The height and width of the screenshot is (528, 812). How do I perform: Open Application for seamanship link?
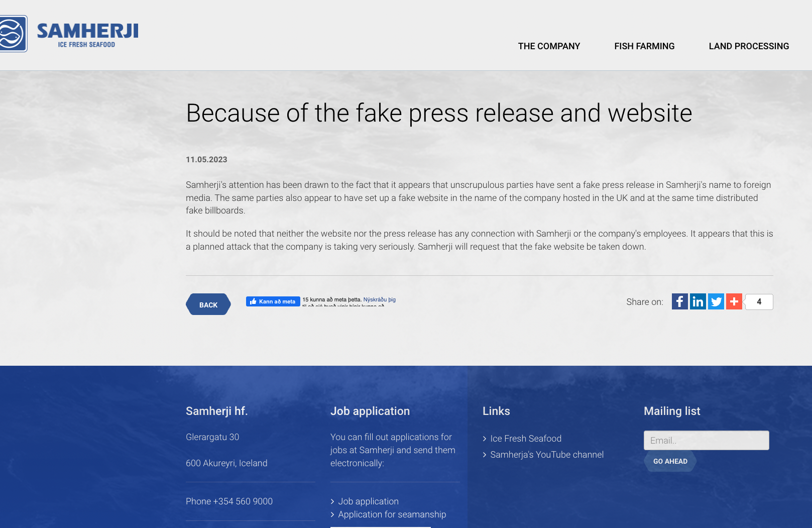click(392, 514)
